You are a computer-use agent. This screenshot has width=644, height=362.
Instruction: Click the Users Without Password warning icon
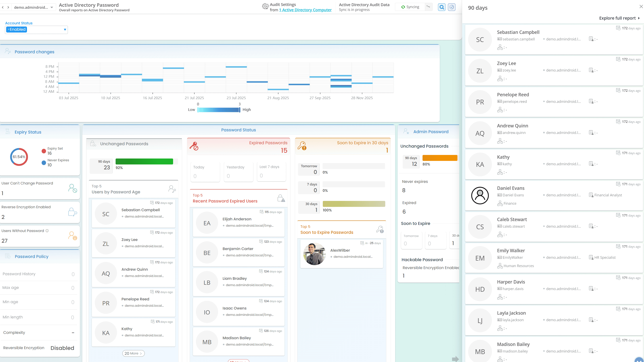73,236
